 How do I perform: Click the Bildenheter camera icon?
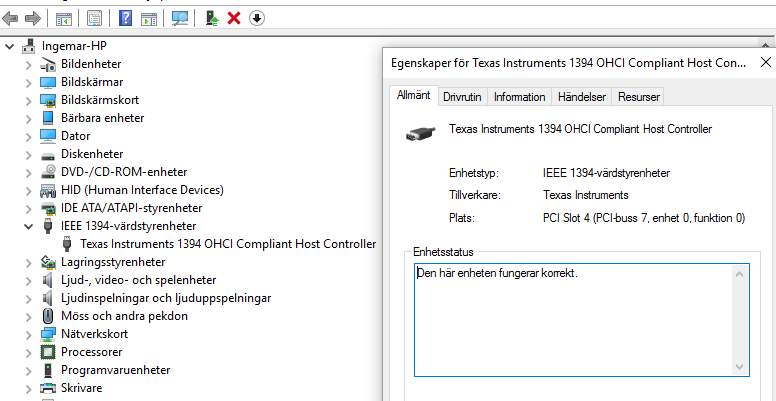point(48,64)
